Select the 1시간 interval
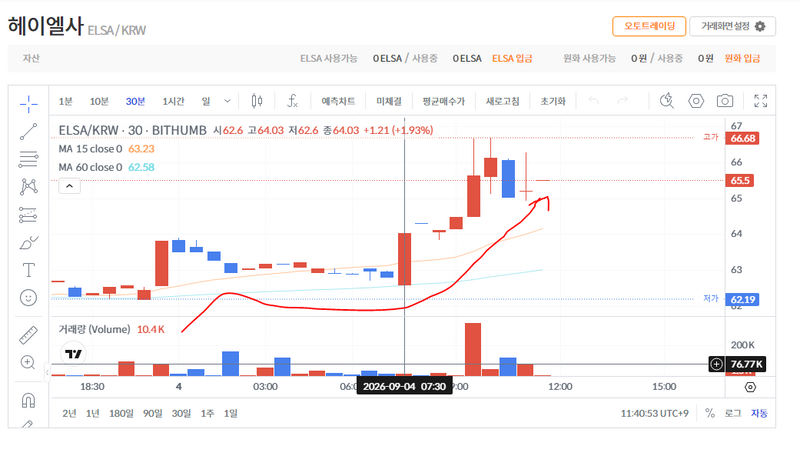The width and height of the screenshot is (800, 460). (173, 101)
